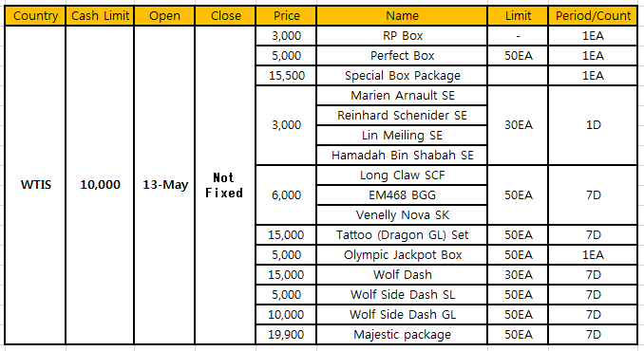Select the Venelly Nova SK cell
This screenshot has height=351, width=644.
pyautogui.click(x=402, y=214)
